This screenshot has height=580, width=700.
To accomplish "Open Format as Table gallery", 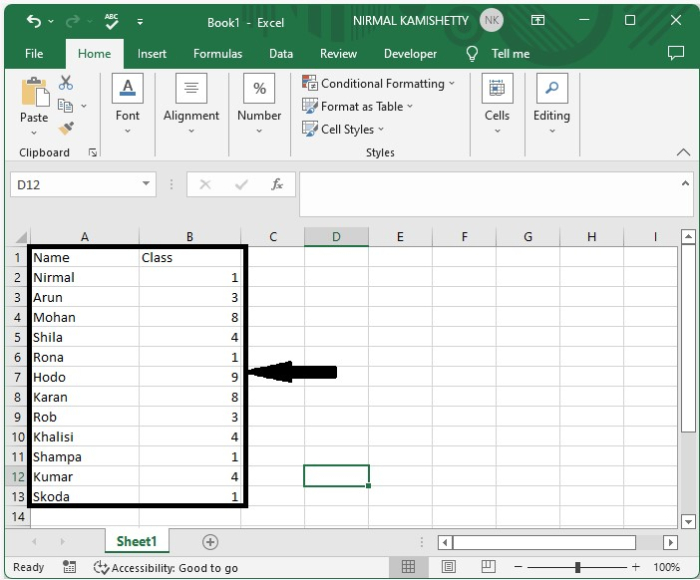I will 357,106.
